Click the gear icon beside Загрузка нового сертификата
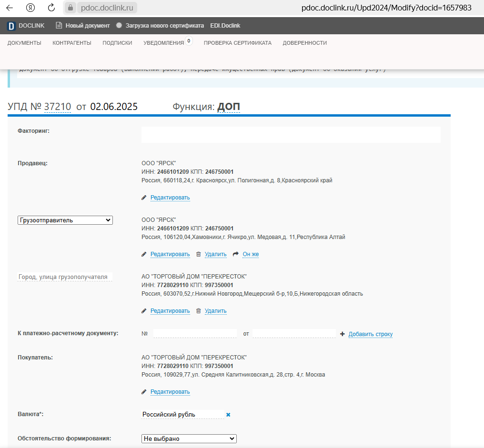 click(x=119, y=26)
